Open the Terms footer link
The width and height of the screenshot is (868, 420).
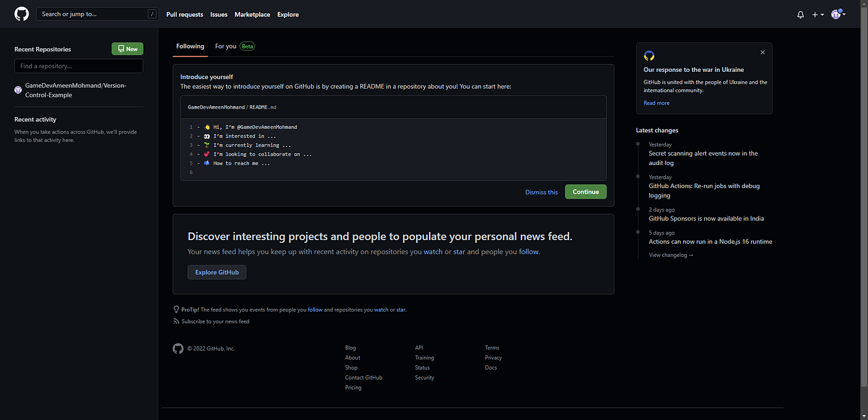coord(492,348)
